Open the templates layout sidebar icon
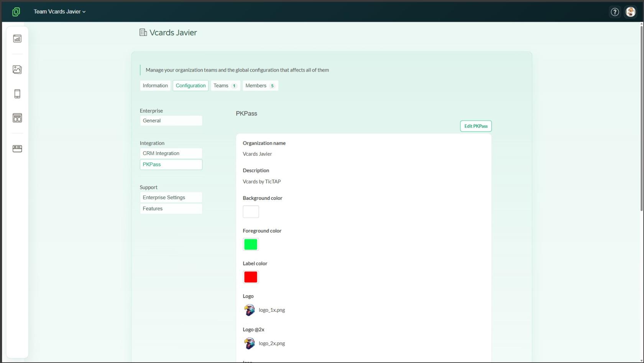The height and width of the screenshot is (363, 644). point(17,118)
